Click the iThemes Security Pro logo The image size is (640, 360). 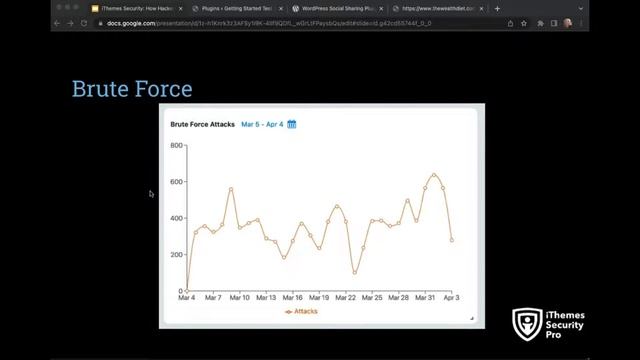coord(549,324)
